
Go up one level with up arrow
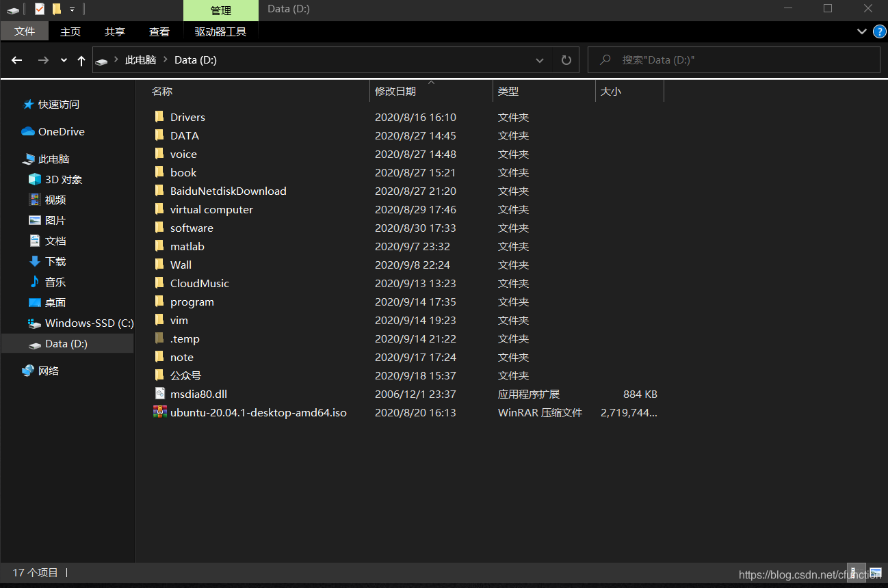(x=81, y=60)
